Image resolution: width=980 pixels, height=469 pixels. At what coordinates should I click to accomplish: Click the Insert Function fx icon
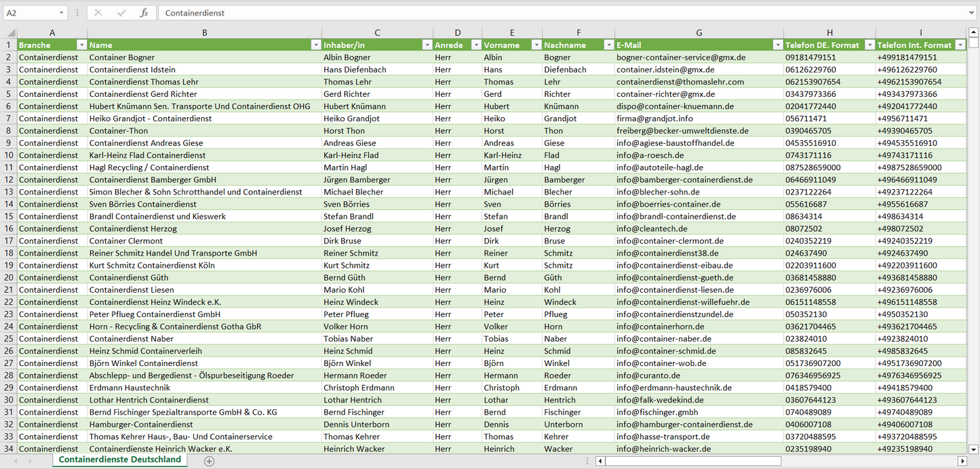click(x=144, y=13)
